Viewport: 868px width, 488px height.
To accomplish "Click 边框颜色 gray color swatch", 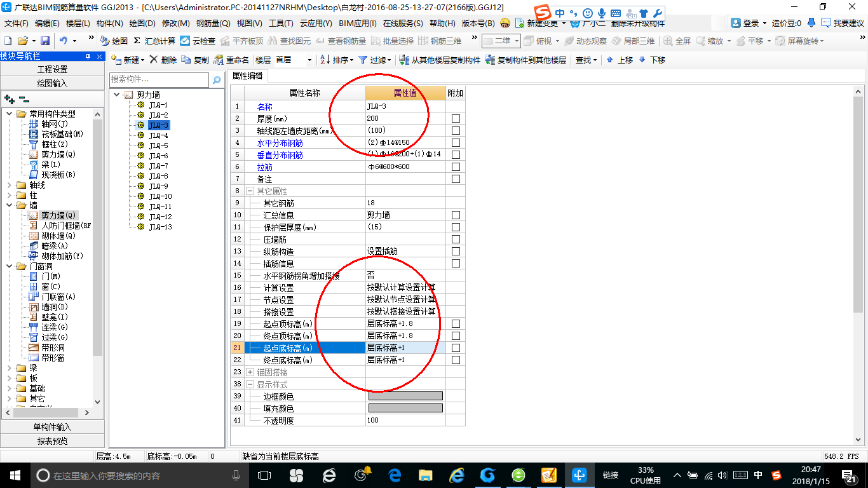I will point(405,396).
